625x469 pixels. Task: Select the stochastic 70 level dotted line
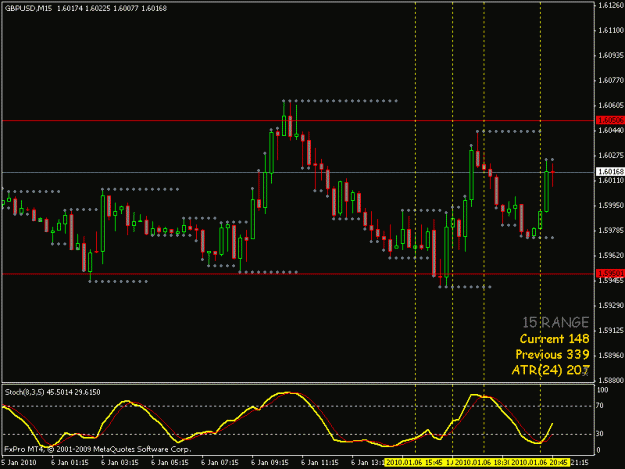click(298, 406)
